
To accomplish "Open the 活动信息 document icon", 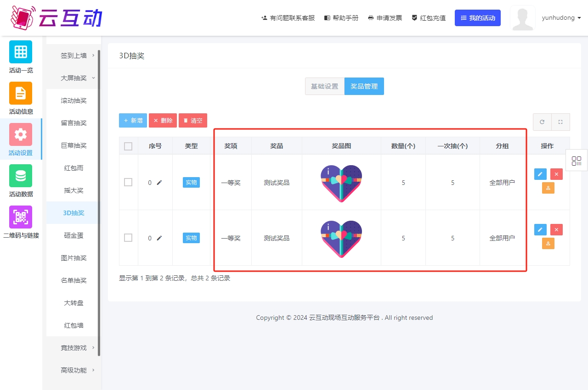I will click(21, 93).
